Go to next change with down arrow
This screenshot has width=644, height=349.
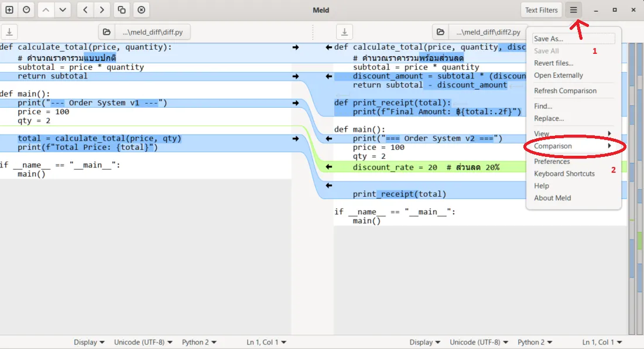point(63,10)
